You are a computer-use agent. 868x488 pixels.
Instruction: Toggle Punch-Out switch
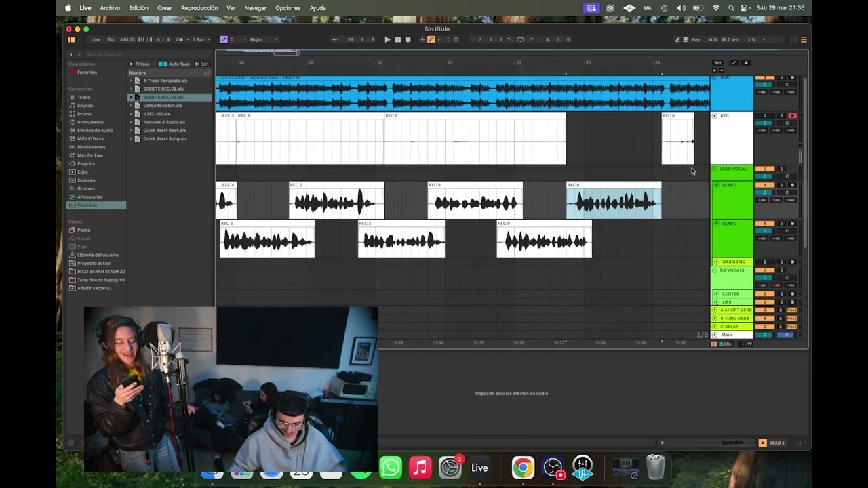click(530, 39)
